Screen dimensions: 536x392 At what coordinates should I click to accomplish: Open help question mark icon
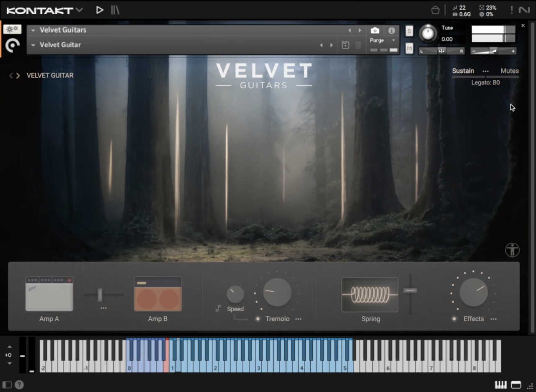[19, 385]
